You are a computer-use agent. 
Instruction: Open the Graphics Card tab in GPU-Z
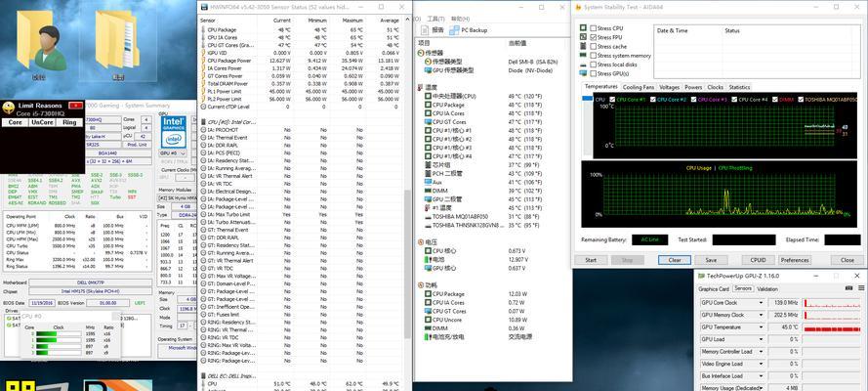(x=714, y=289)
